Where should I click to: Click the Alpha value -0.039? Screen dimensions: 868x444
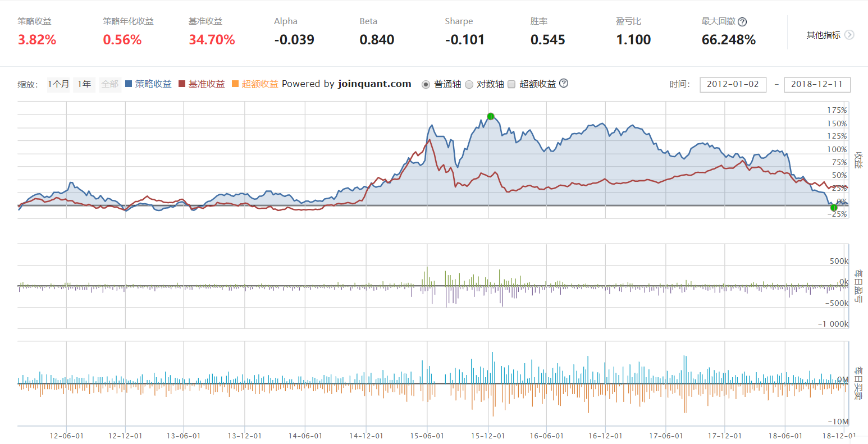coord(294,40)
